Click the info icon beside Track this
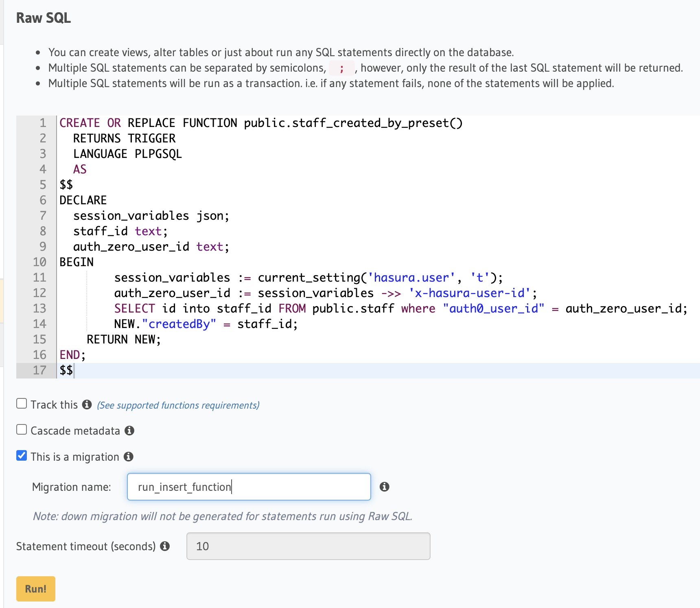700x608 pixels. (x=87, y=405)
